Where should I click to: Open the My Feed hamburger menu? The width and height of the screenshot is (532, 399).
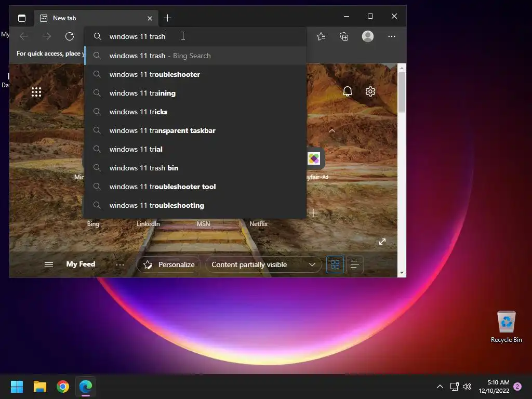tap(49, 264)
